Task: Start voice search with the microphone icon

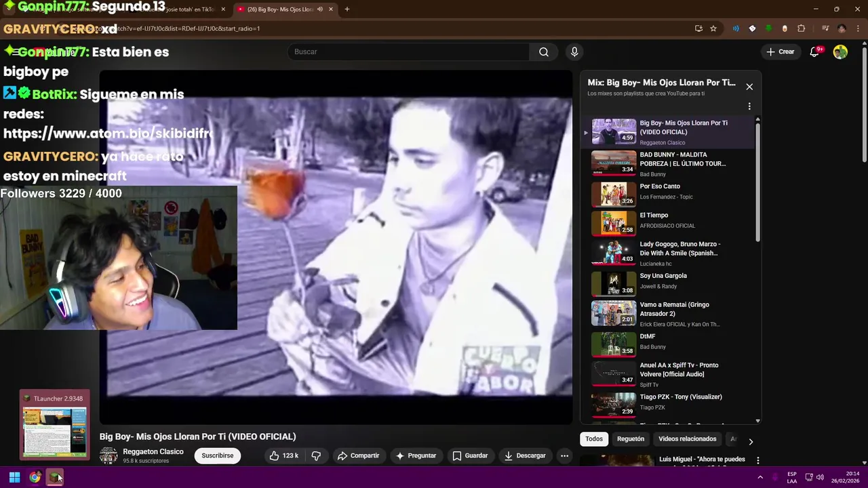Action: pos(574,52)
